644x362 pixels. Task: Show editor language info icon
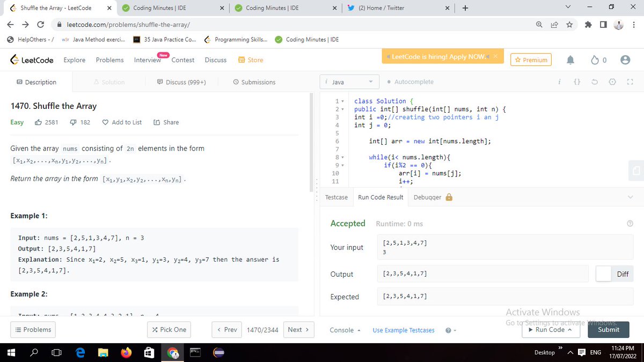[559, 82]
